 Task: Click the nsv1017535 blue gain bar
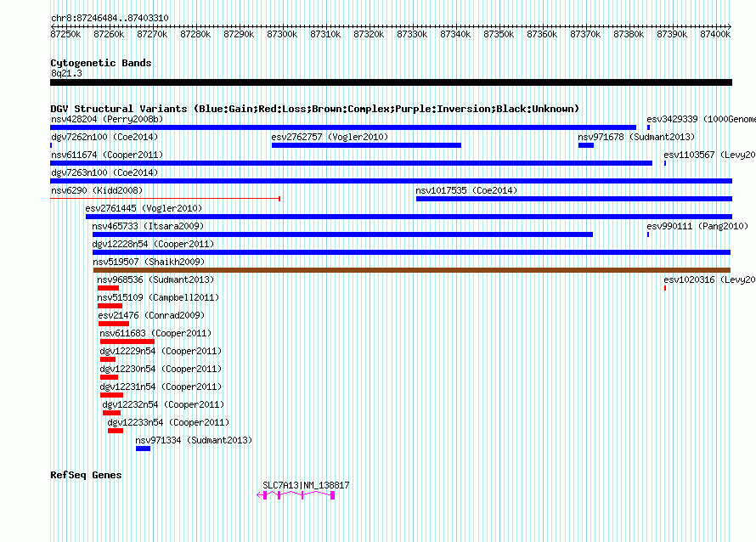coord(574,199)
